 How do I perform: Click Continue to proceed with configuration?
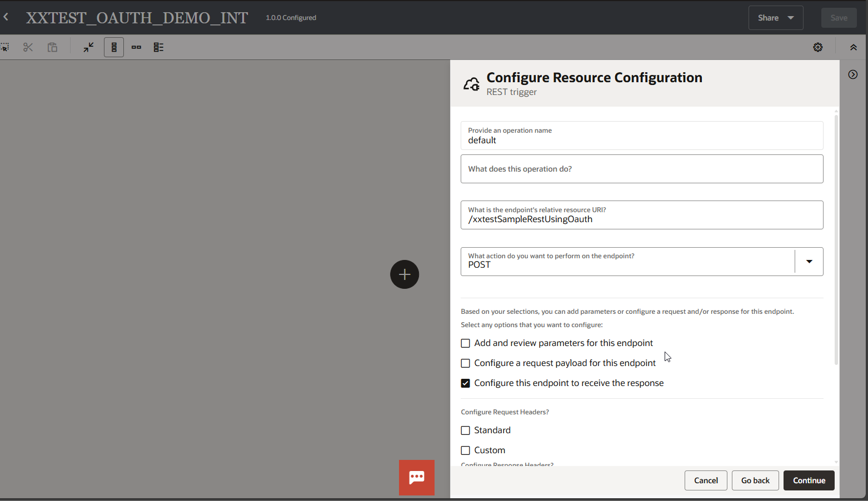tap(809, 480)
